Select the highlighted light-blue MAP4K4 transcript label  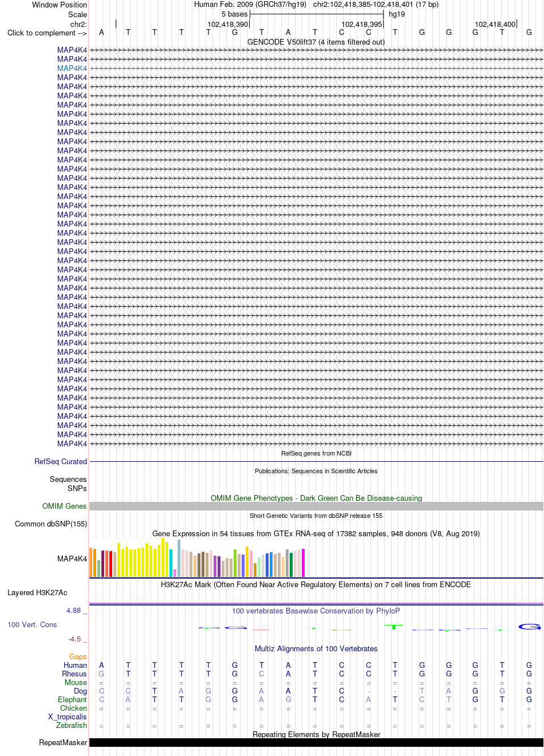tap(72, 69)
